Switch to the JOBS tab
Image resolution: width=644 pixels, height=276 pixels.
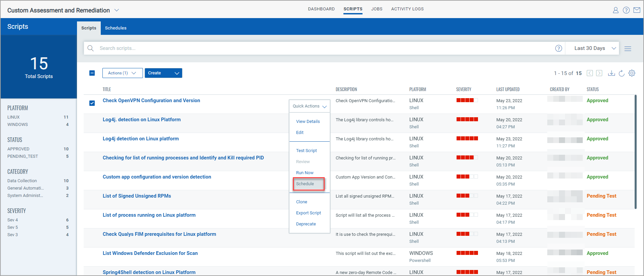pos(377,9)
